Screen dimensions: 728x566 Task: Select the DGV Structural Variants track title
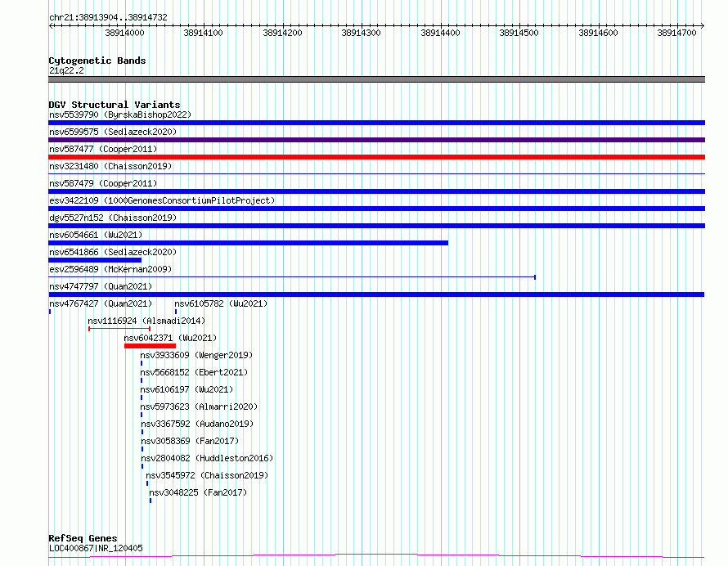tap(115, 105)
